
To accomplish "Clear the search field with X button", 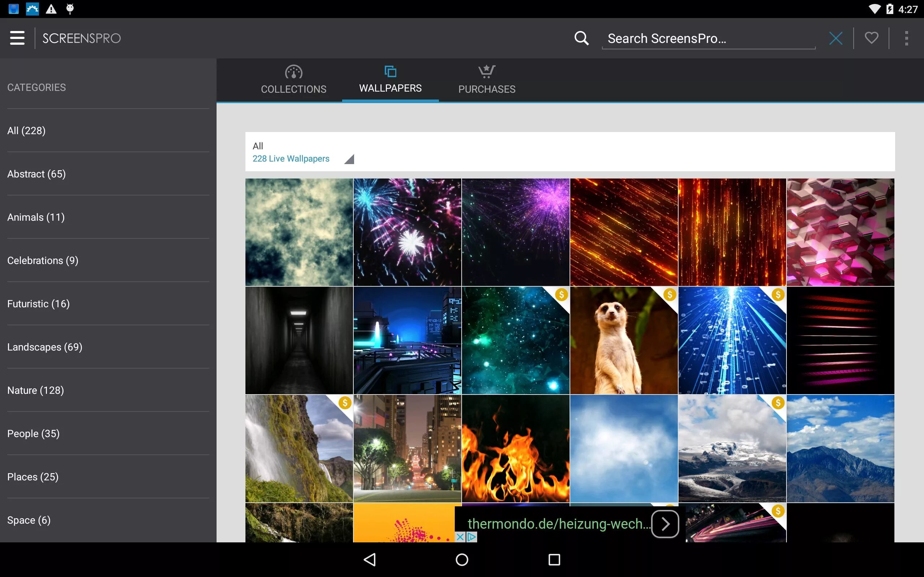I will [x=836, y=38].
